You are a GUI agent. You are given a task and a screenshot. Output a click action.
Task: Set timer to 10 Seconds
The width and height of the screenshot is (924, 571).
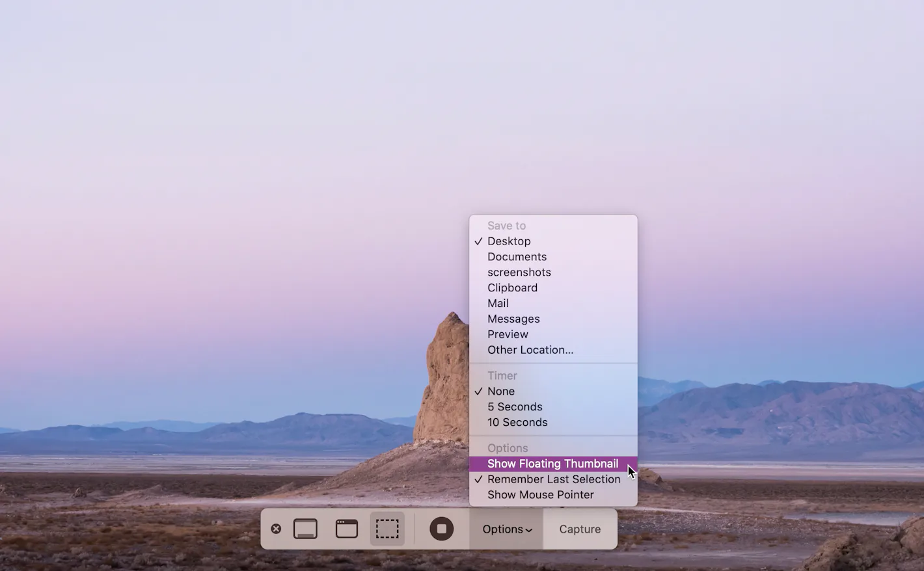[553, 423]
